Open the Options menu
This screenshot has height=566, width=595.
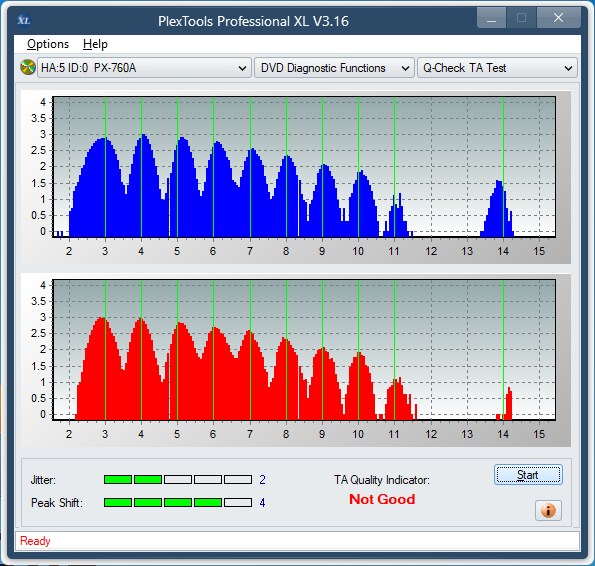click(48, 44)
